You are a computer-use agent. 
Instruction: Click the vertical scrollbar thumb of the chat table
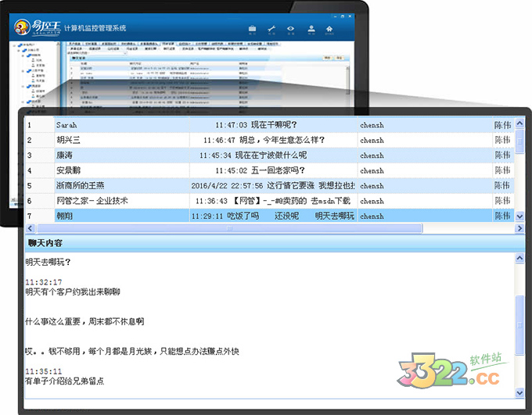coord(519,141)
